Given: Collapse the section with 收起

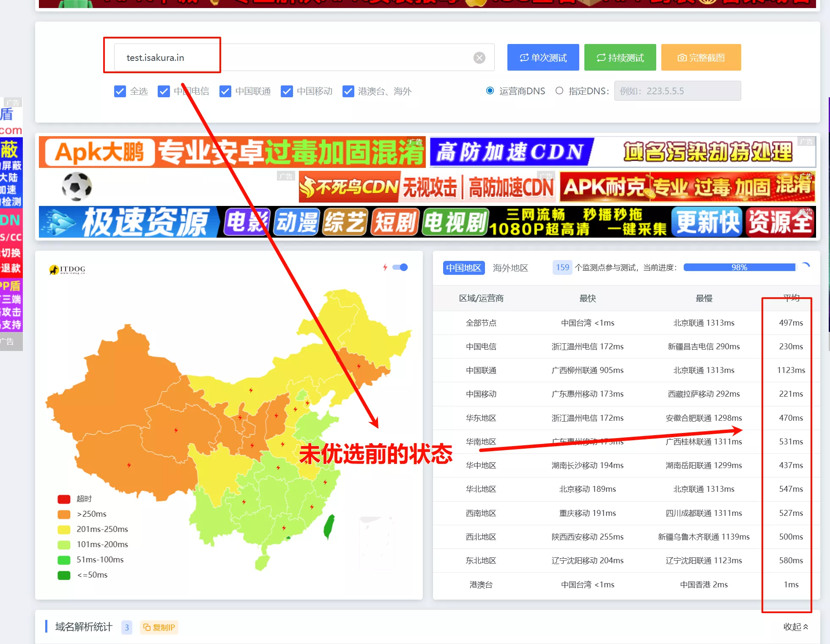Looking at the screenshot, I should tap(796, 627).
